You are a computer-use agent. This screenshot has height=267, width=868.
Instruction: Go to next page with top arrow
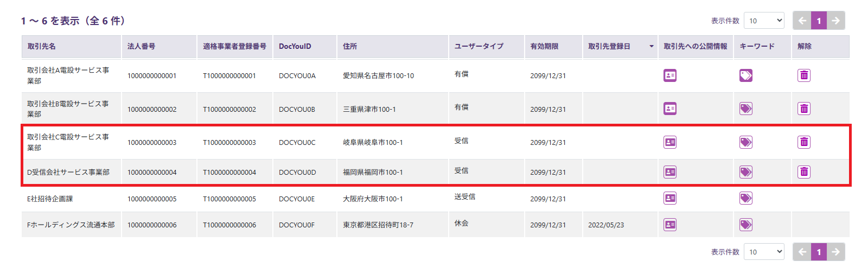(x=836, y=21)
